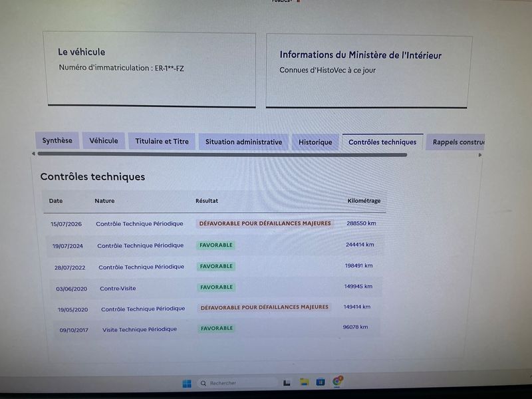Click the Résultat column header

pos(207,201)
